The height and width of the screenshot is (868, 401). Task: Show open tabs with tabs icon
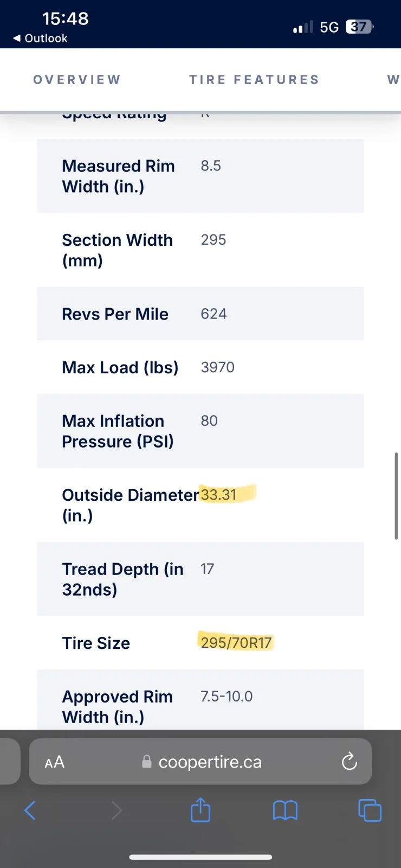coord(370,810)
